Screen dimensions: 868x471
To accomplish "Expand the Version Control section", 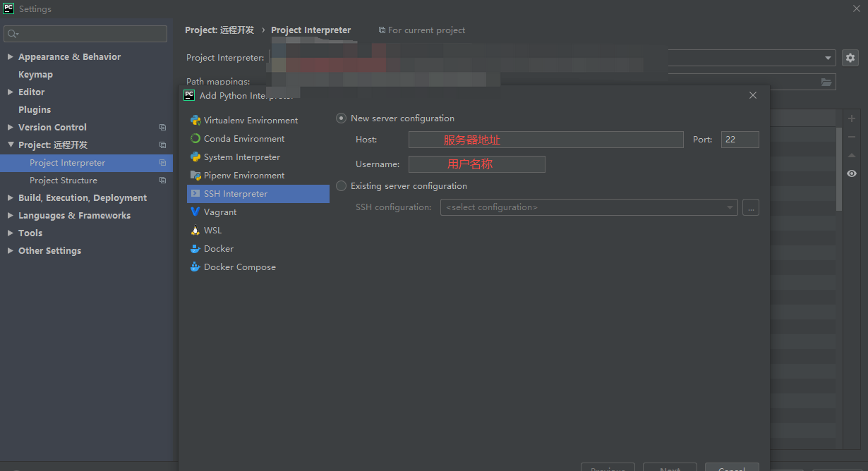I will tap(10, 128).
